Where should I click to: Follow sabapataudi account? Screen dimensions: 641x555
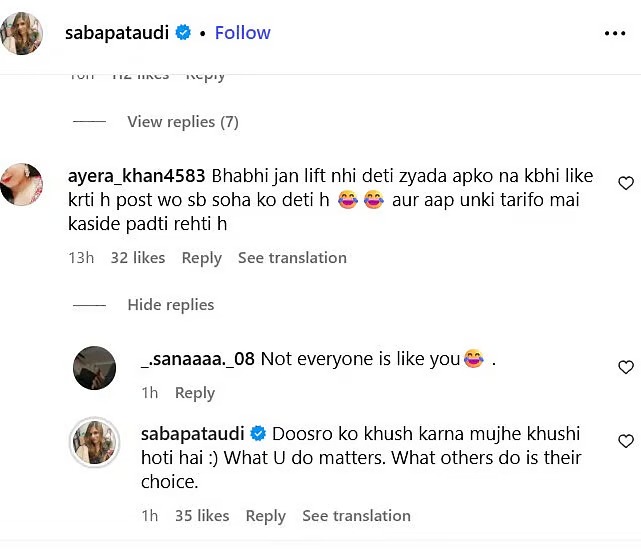click(242, 33)
